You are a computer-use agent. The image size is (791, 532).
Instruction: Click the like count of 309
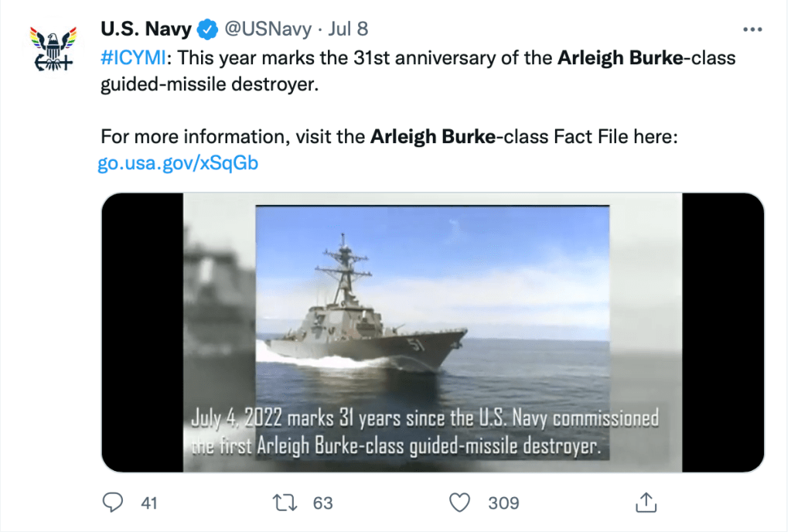click(503, 503)
